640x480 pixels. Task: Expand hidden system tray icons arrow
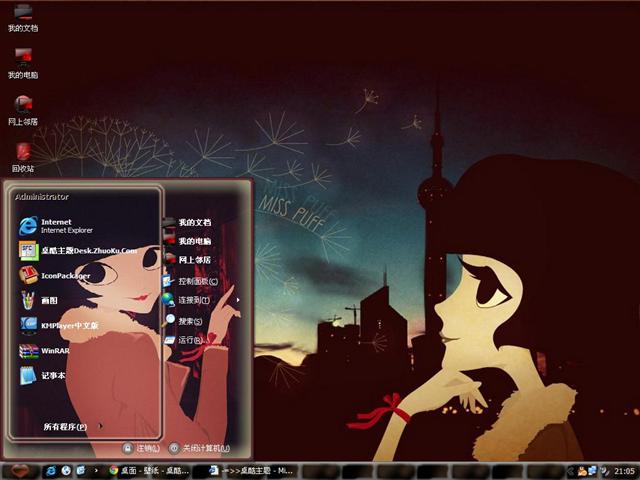pyautogui.click(x=571, y=471)
